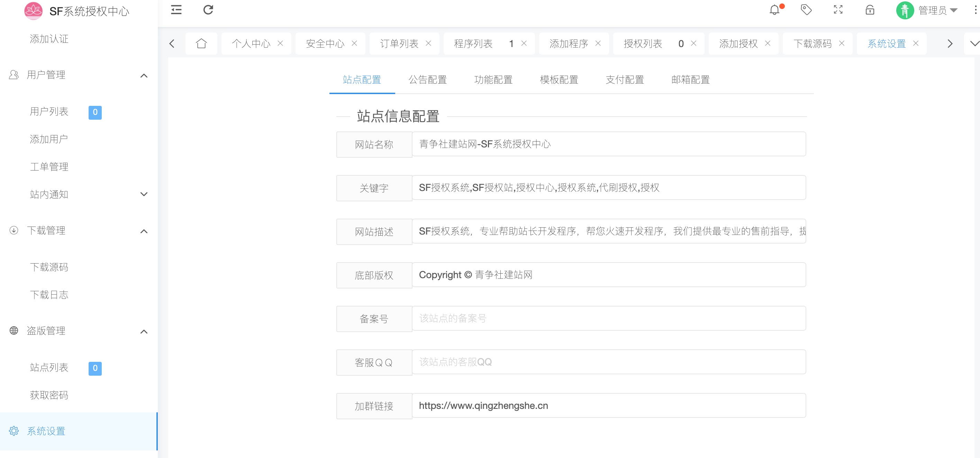Open 添加认证 in the sidebar
The image size is (980, 458).
[49, 39]
